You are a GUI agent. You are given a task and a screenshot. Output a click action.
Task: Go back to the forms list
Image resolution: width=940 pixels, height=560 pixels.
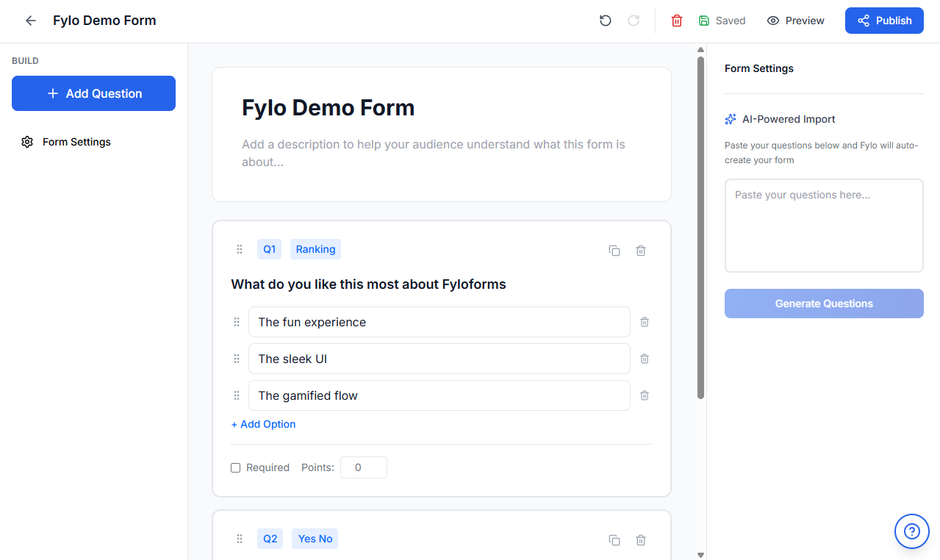(x=29, y=21)
